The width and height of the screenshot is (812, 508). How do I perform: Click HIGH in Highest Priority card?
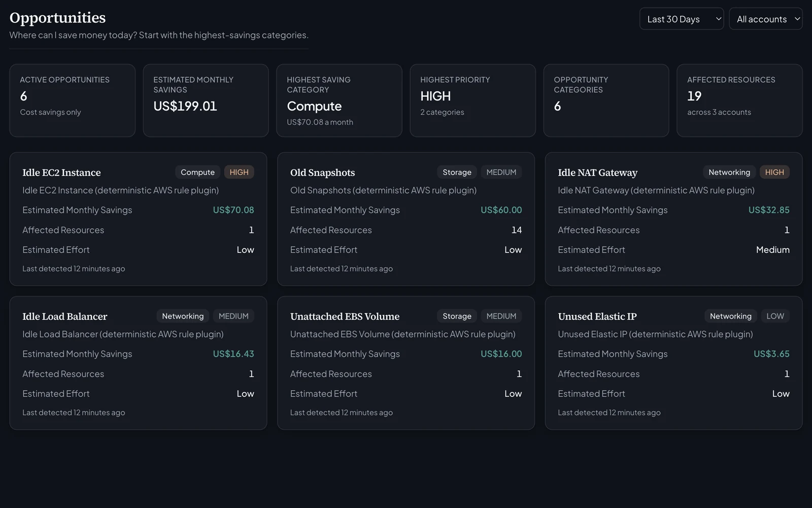[435, 96]
